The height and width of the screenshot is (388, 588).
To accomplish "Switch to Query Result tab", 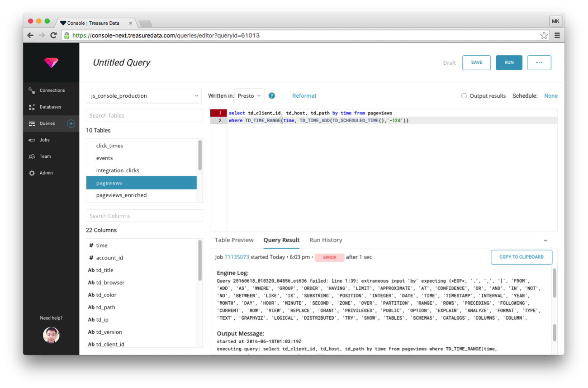I will click(281, 240).
